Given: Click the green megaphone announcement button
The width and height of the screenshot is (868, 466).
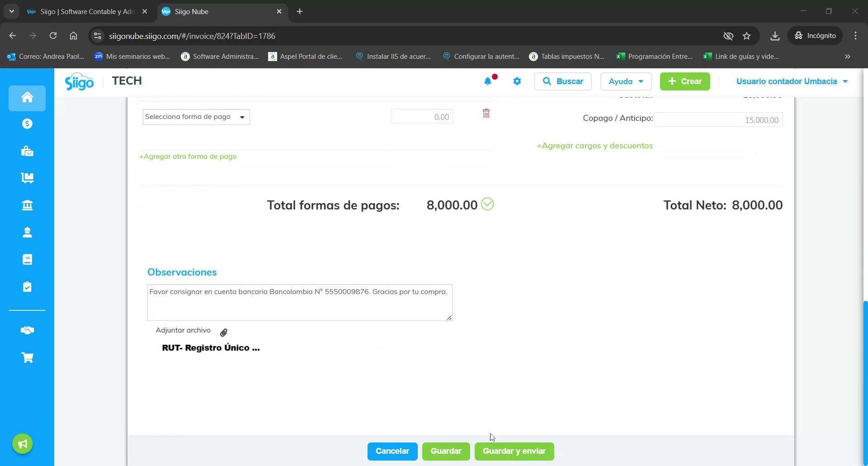Looking at the screenshot, I should click(22, 443).
